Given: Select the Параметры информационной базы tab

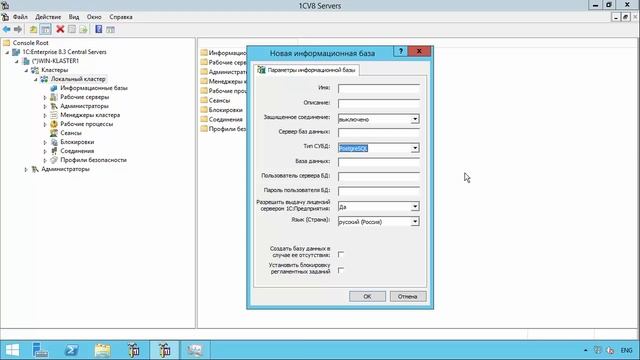Looking at the screenshot, I should tap(307, 70).
